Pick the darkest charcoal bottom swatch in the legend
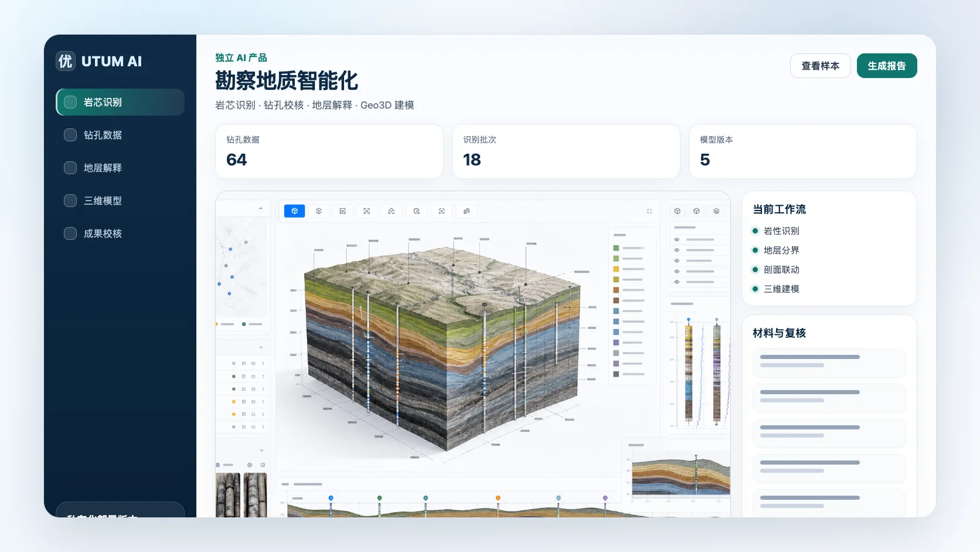Image resolution: width=980 pixels, height=552 pixels. [x=616, y=374]
